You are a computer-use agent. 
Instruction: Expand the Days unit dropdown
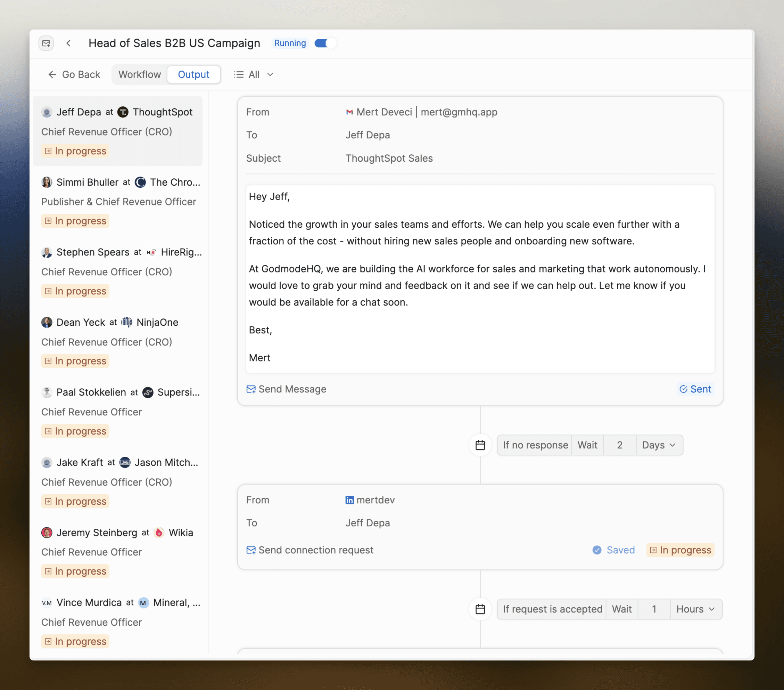[x=659, y=445]
